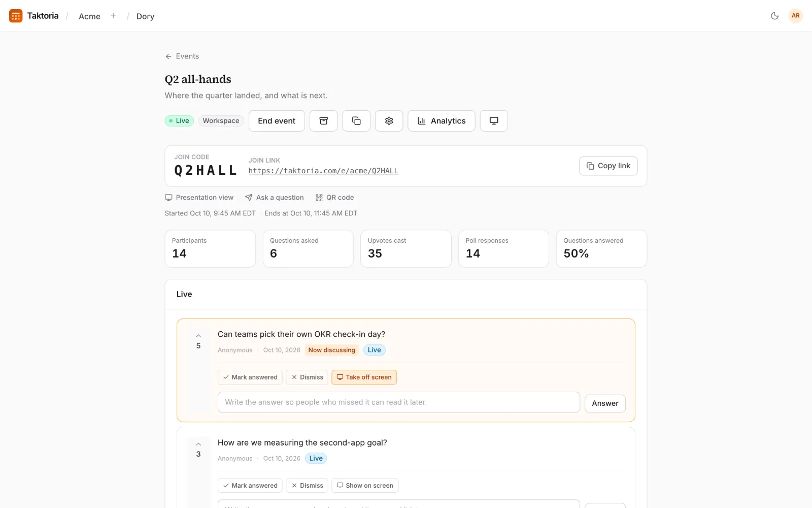Image resolution: width=812 pixels, height=508 pixels.
Task: Click the Dory breadcrumb
Action: coord(145,16)
